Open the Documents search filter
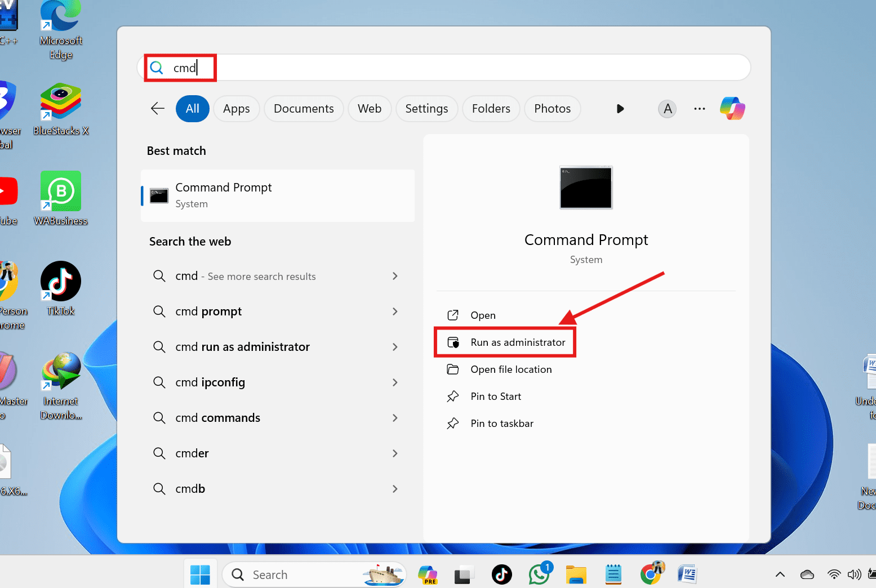The height and width of the screenshot is (588, 876). pos(304,108)
